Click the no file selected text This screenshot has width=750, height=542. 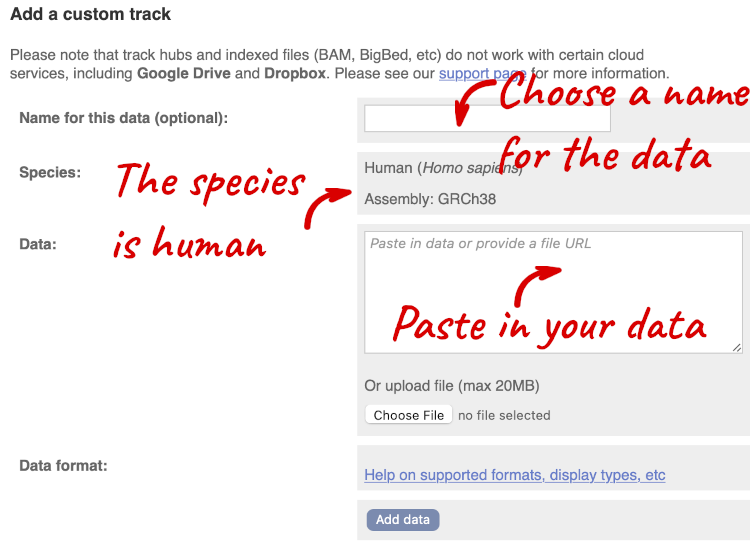tap(504, 415)
